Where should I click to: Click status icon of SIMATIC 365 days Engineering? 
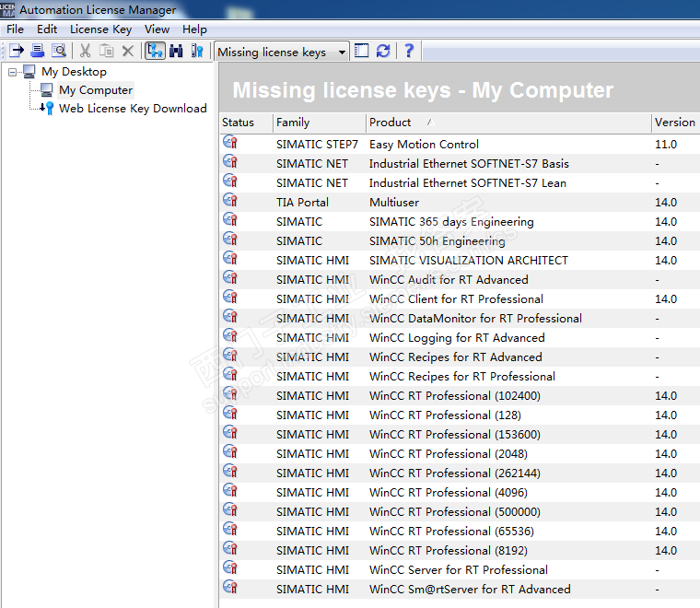[230, 220]
